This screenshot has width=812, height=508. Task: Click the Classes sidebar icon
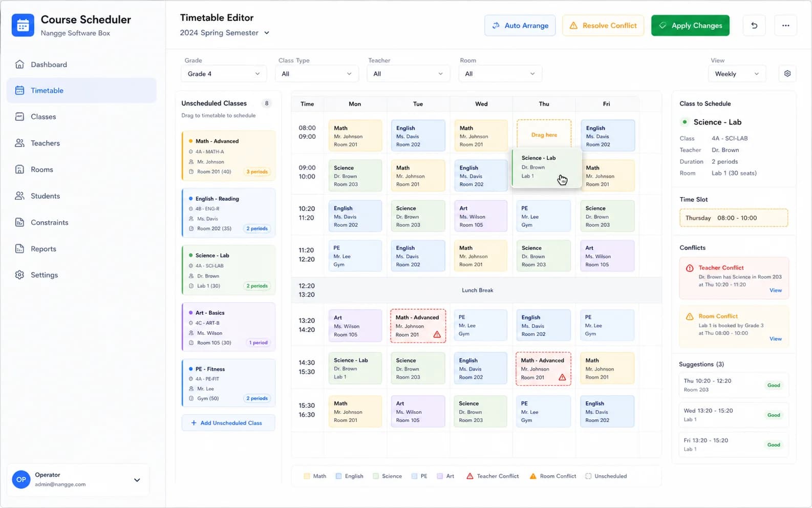tap(19, 117)
